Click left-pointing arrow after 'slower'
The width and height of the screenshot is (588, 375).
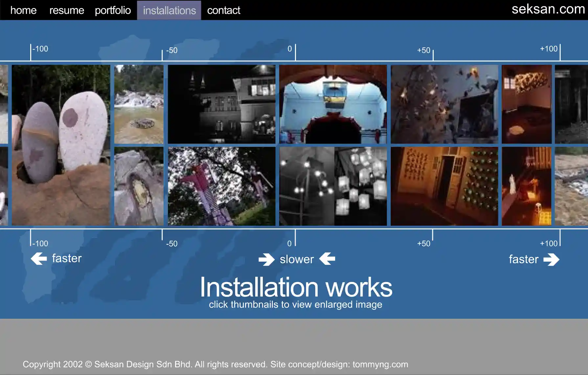327,259
